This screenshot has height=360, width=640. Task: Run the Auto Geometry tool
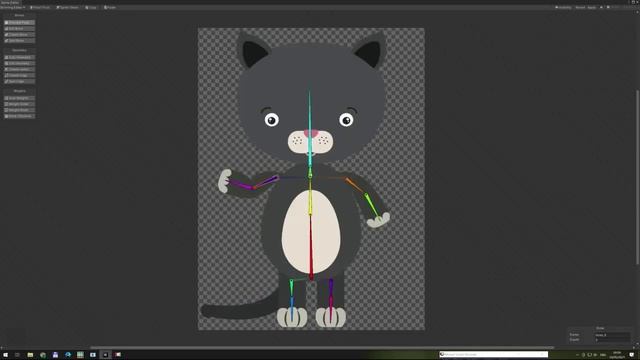19,58
